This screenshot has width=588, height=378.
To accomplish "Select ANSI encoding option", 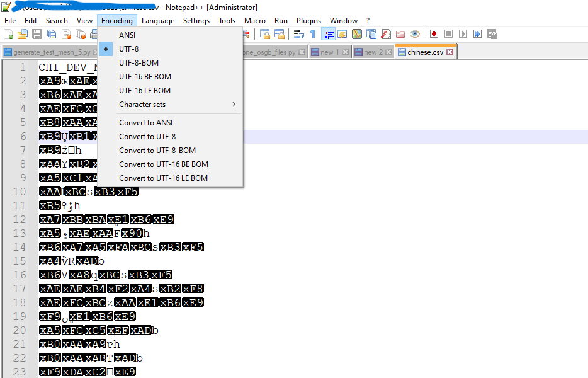I will tap(170, 35).
